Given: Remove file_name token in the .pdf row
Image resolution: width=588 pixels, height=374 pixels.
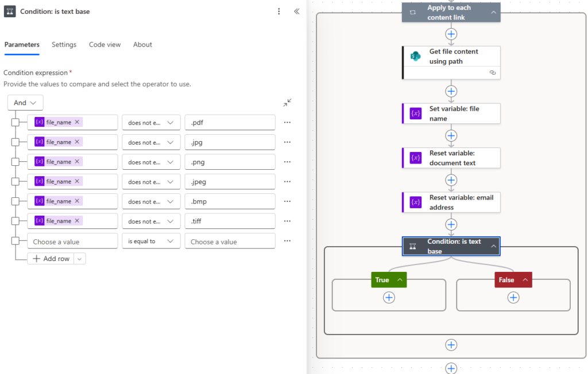Looking at the screenshot, I should [x=77, y=122].
